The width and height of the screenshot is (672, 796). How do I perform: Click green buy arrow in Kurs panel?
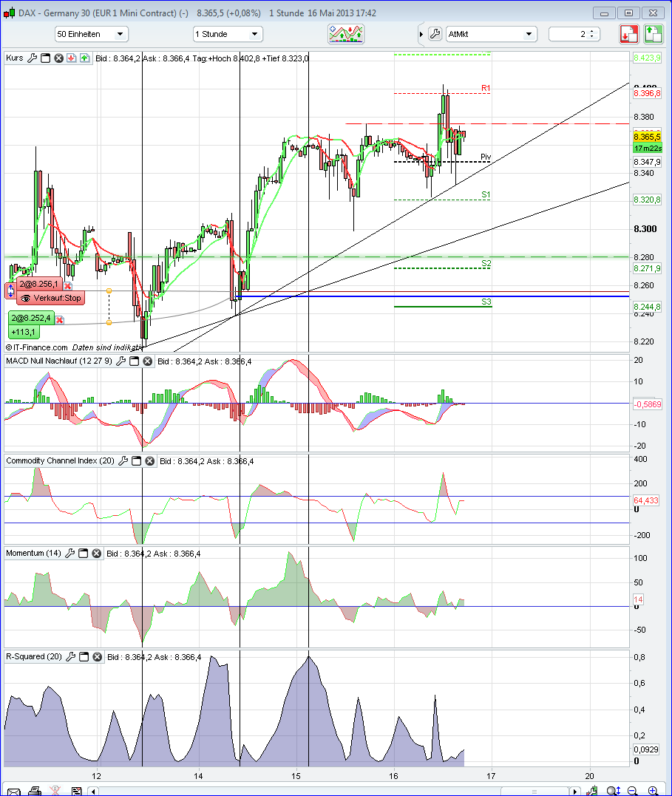(84, 58)
